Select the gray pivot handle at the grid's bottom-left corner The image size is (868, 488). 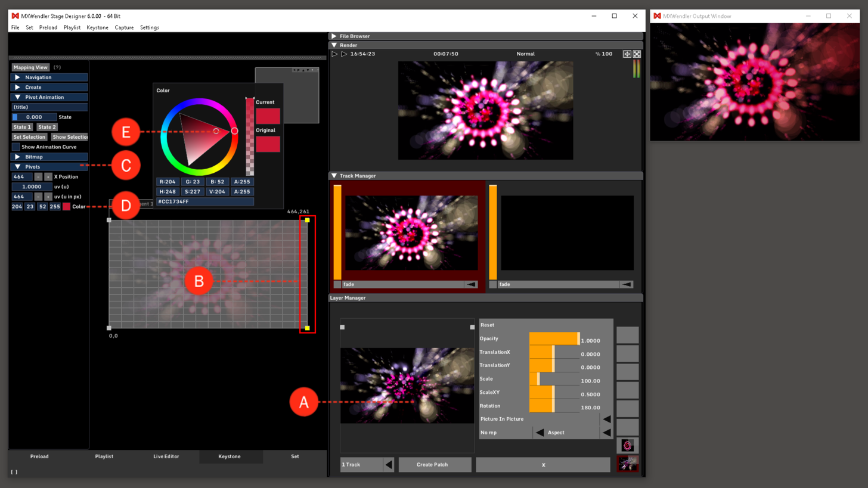pos(108,328)
